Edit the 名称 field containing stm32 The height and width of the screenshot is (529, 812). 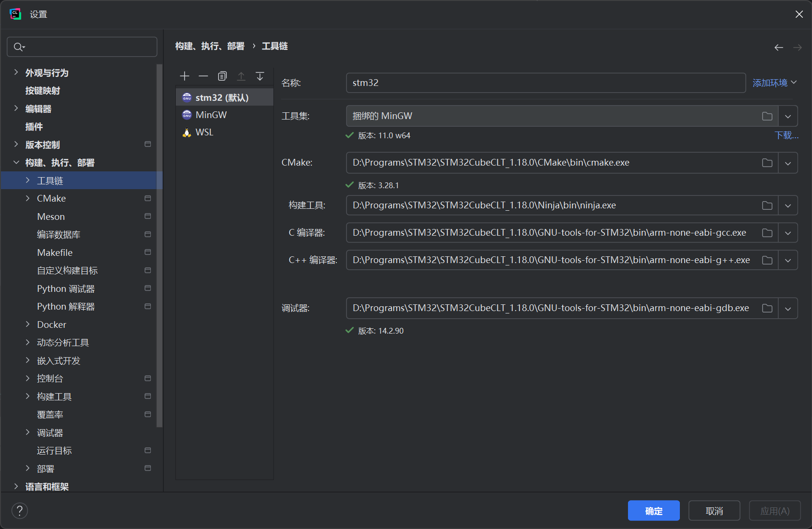coord(546,83)
